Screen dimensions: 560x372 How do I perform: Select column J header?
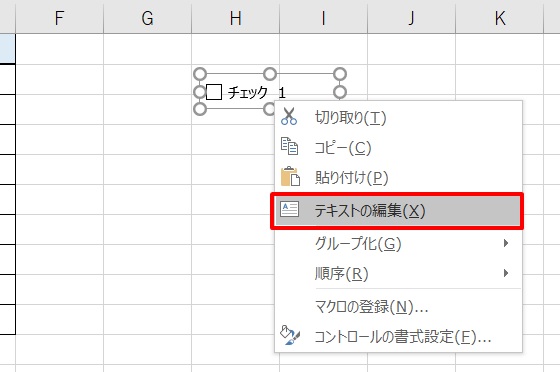[412, 17]
